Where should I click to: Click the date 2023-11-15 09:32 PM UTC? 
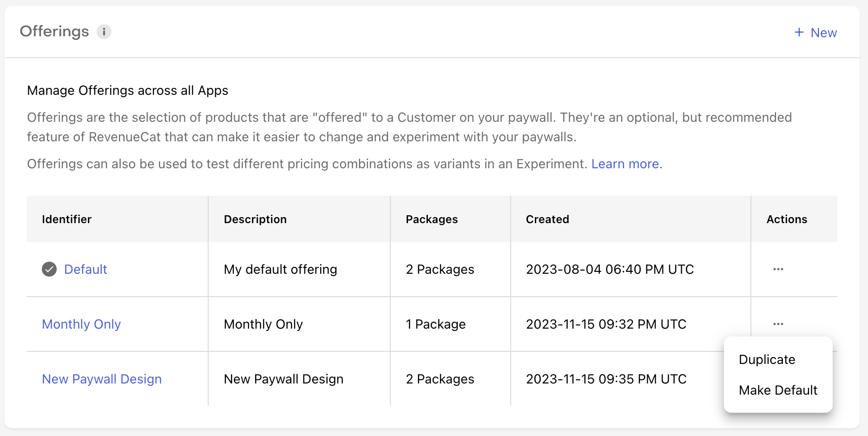pos(606,324)
